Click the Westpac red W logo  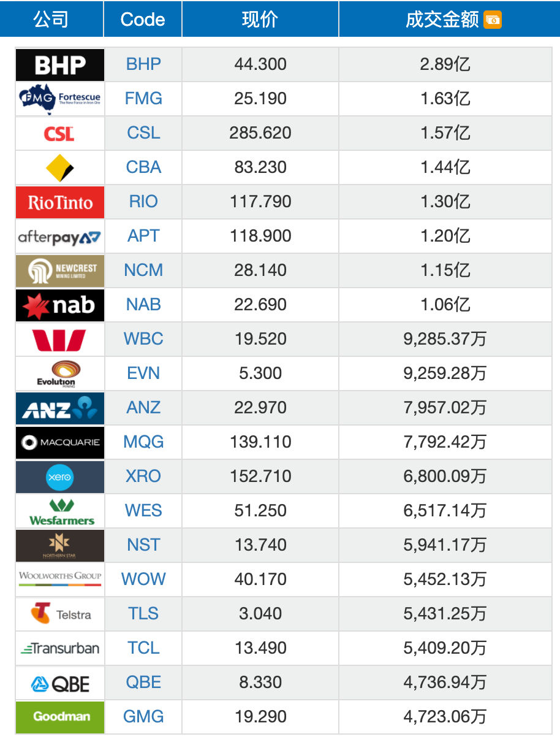click(60, 340)
